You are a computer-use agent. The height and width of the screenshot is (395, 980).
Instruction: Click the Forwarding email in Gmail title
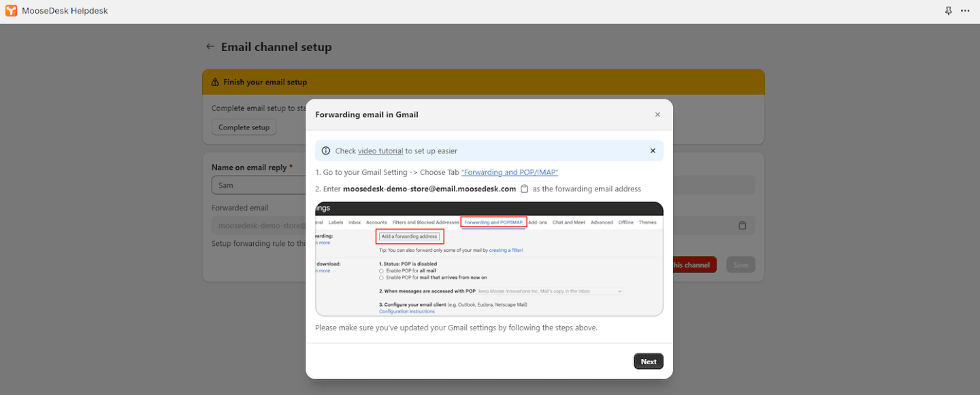pos(367,114)
